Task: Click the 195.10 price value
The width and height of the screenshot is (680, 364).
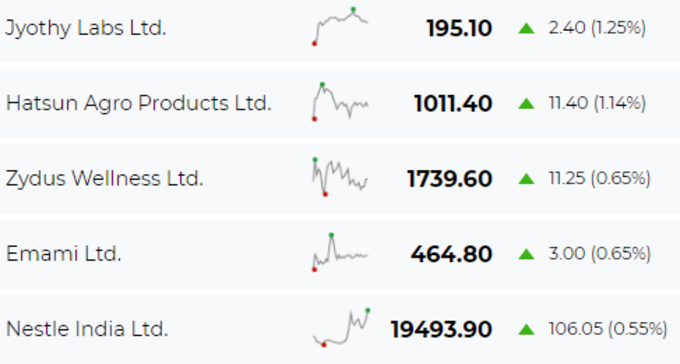Action: pyautogui.click(x=459, y=29)
